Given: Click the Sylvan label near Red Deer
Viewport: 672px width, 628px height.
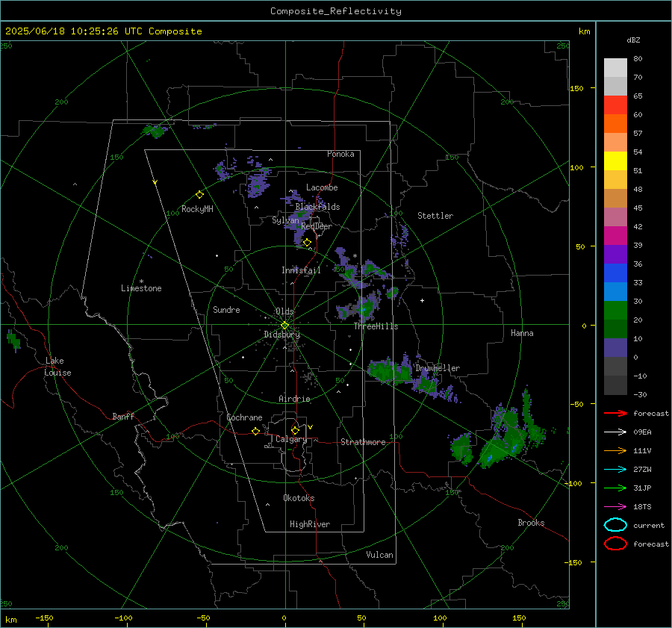Looking at the screenshot, I should coord(285,220).
